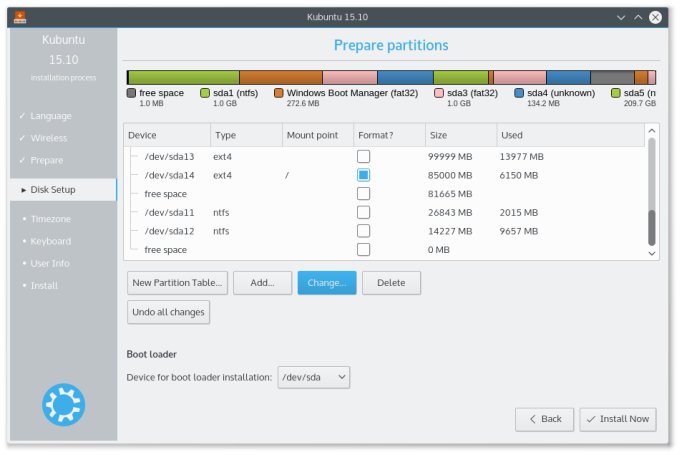Toggle format checkbox for 81665 MB free space
The width and height of the screenshot is (680, 455).
363,194
